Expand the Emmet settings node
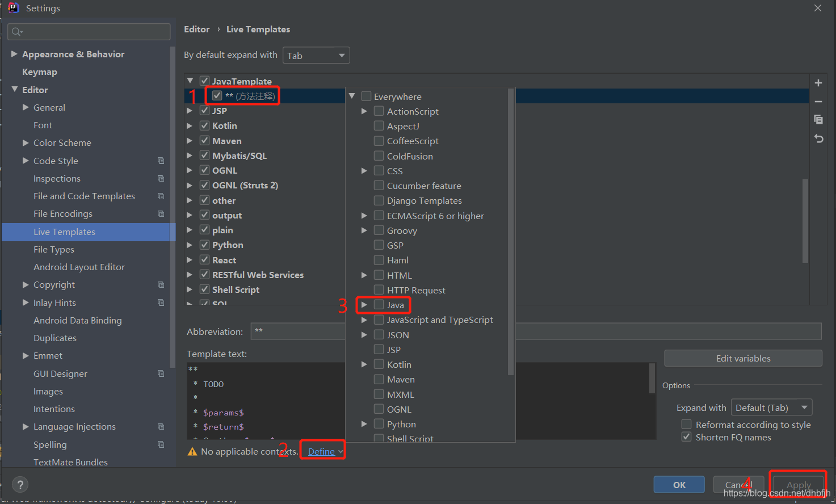The width and height of the screenshot is (836, 504). pyautogui.click(x=26, y=356)
